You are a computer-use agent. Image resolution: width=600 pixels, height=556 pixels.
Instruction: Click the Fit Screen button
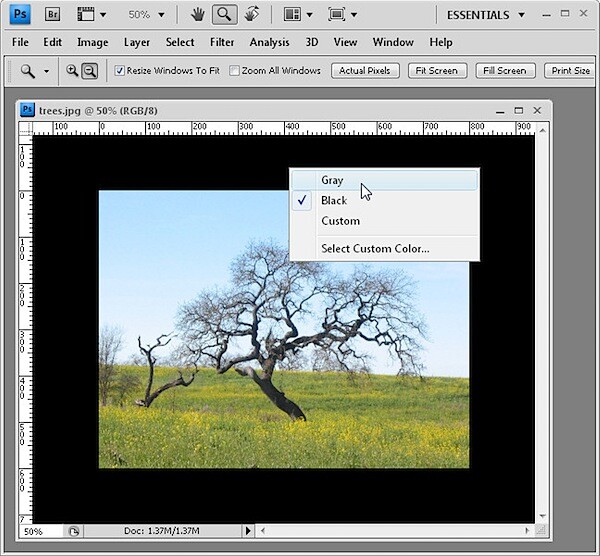click(437, 71)
